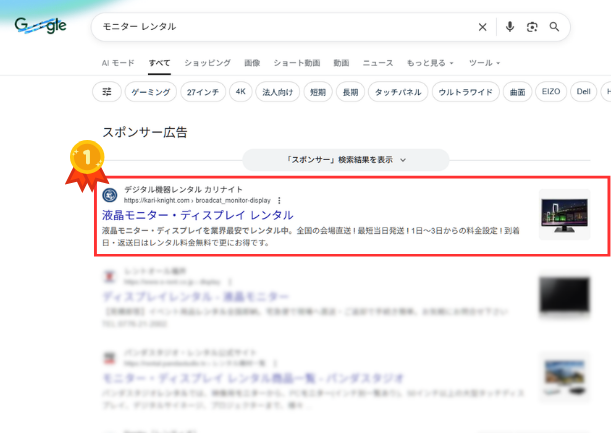Apply the 27インチ filter chip
Image resolution: width=611 pixels, height=433 pixels.
point(203,92)
